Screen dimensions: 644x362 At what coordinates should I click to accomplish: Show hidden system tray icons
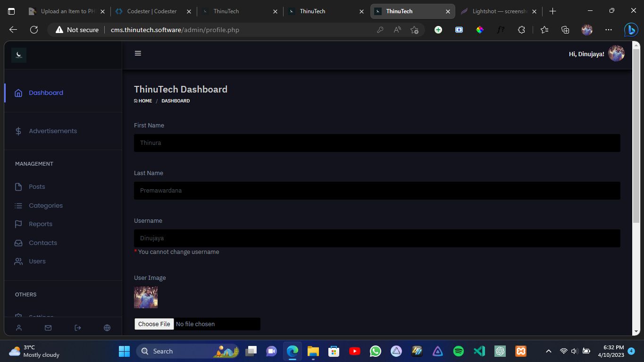tap(548, 351)
